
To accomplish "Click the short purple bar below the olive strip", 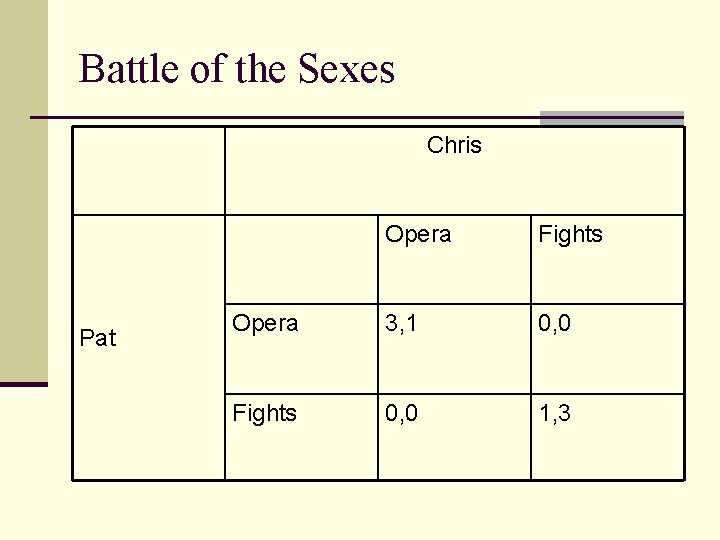I will click(23, 384).
